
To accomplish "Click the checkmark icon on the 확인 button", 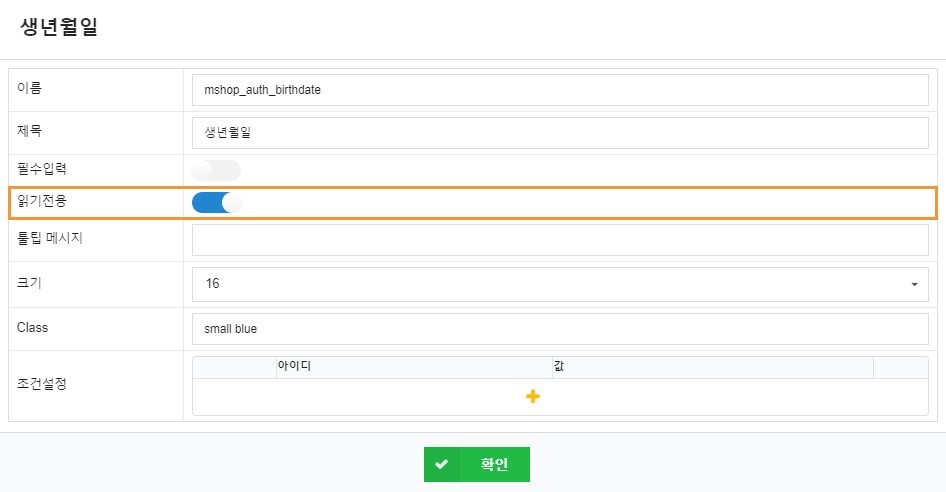I will (441, 465).
